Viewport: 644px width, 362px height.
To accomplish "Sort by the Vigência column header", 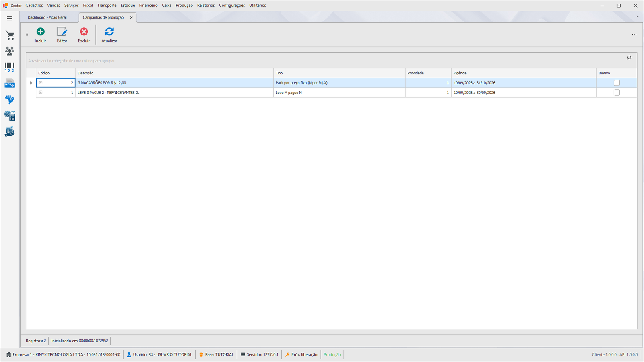I will (523, 73).
